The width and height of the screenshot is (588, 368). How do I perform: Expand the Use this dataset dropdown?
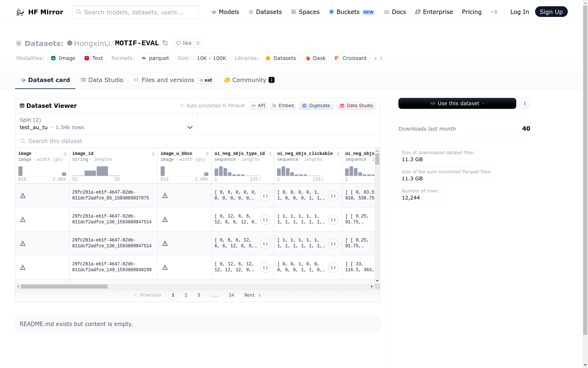tap(457, 103)
